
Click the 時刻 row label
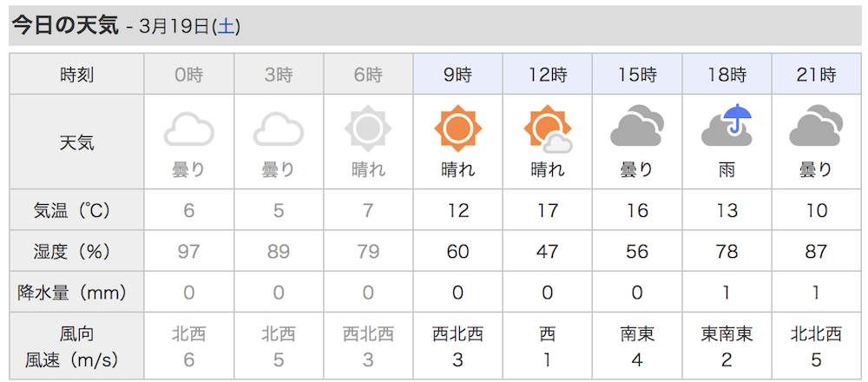pos(77,74)
